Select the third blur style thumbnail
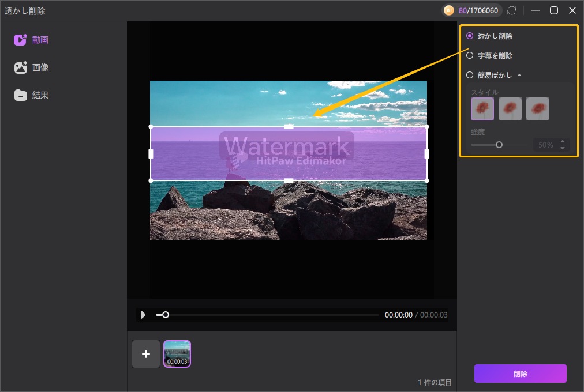This screenshot has width=584, height=392. 538,109
